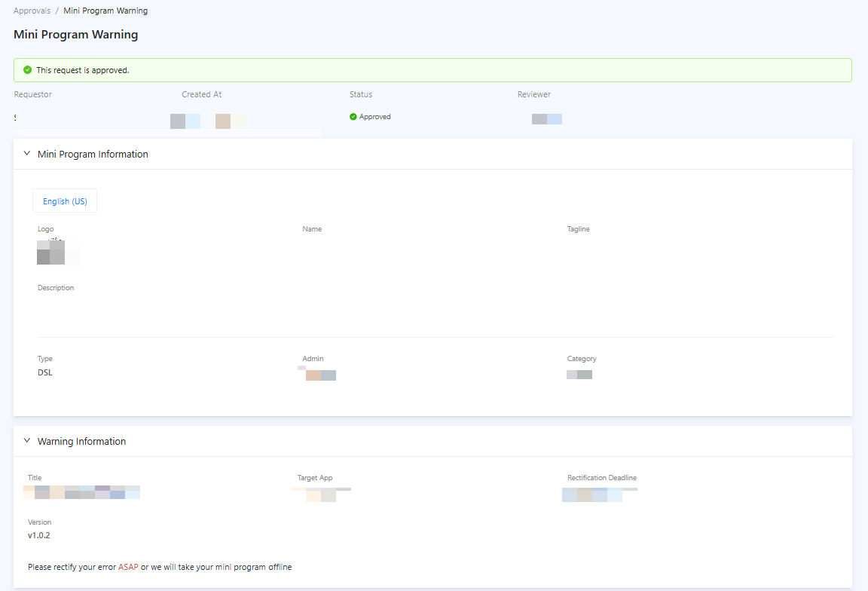Click the green Approved status icon
Image resolution: width=868 pixels, height=591 pixels.
(353, 117)
